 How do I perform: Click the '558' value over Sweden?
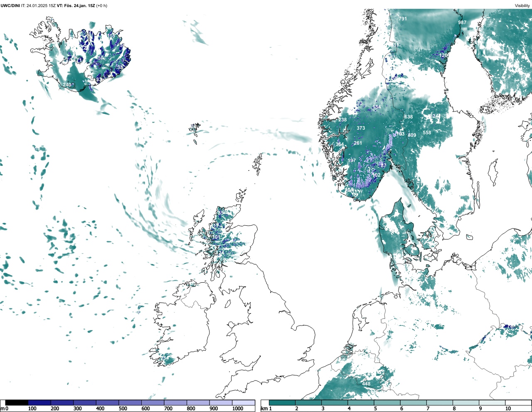point(427,133)
